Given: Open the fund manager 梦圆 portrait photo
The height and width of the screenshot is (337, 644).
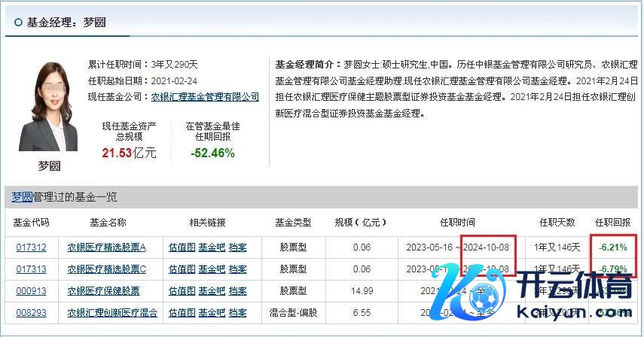Looking at the screenshot, I should tap(49, 106).
